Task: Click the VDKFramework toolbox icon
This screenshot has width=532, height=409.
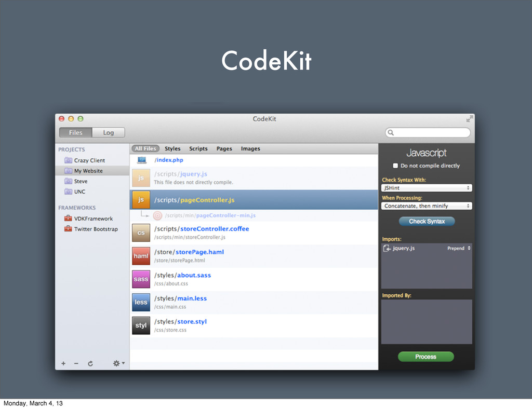Action: click(x=68, y=218)
